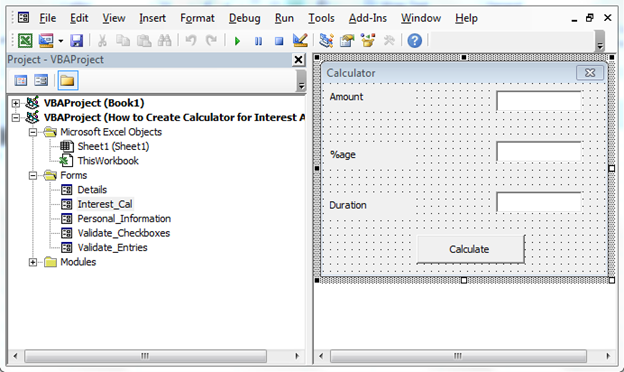
Task: Click the Insert UserForm toolbar icon
Action: [x=46, y=41]
